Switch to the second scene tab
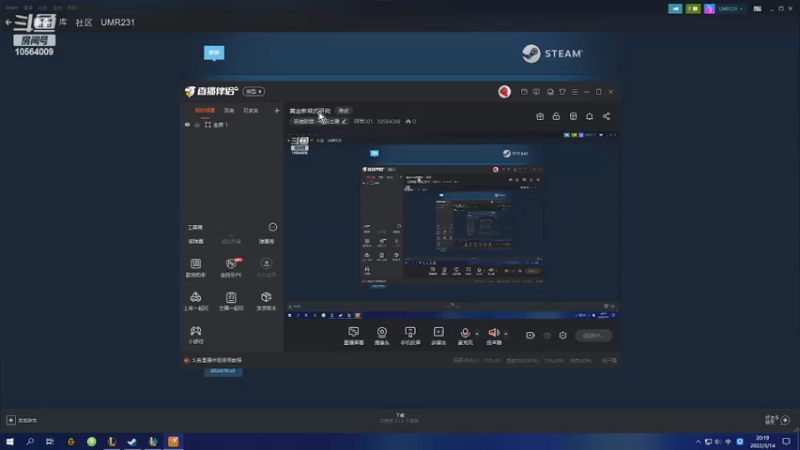This screenshot has width=800, height=450. click(229, 110)
